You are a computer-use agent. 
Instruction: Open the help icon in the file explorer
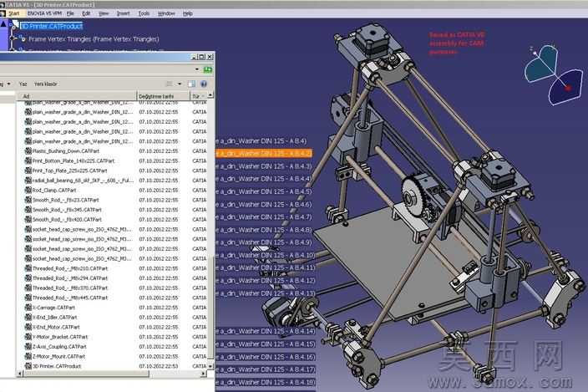204,84
